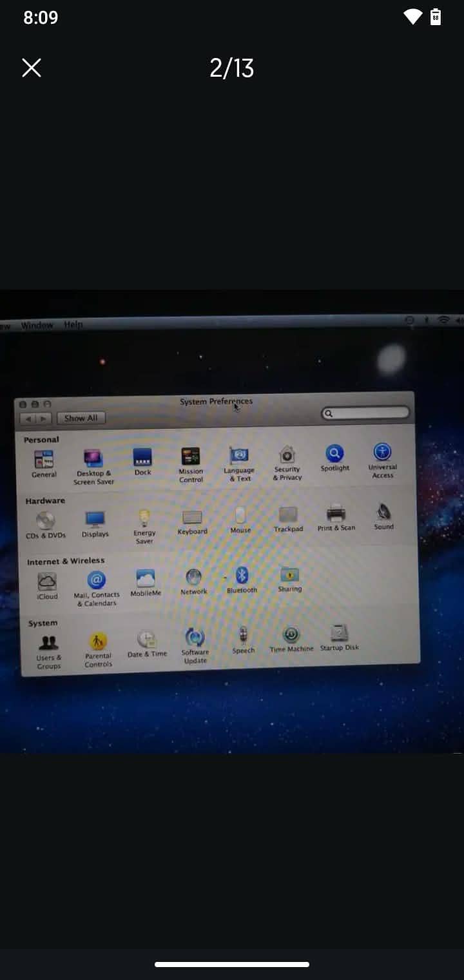Open Bluetooth preferences

(242, 580)
